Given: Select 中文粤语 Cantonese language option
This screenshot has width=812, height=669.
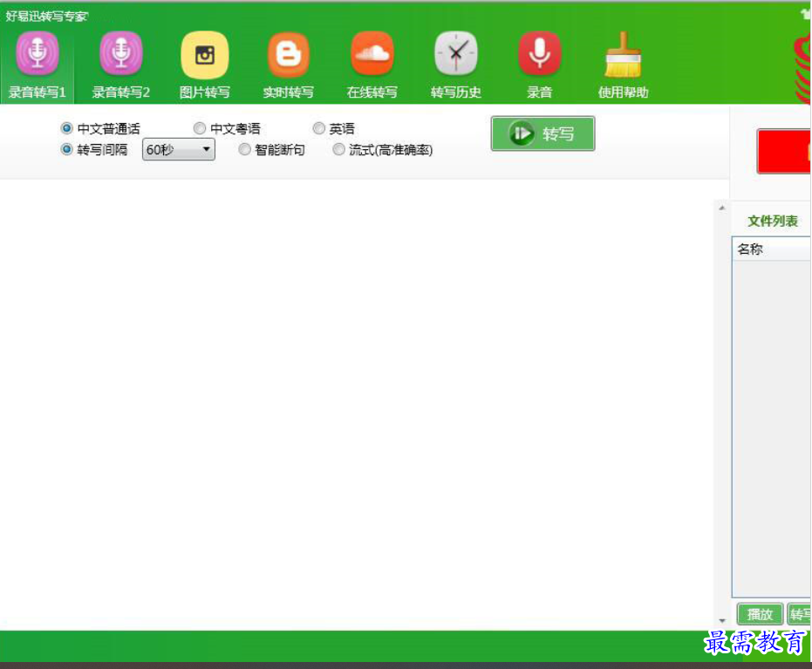Looking at the screenshot, I should 199,127.
